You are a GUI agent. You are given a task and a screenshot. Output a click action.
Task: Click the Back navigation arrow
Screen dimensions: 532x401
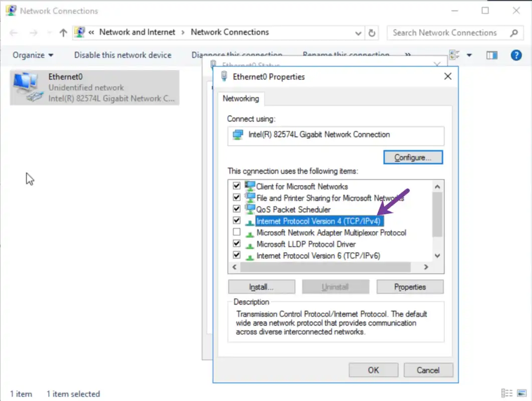14,33
